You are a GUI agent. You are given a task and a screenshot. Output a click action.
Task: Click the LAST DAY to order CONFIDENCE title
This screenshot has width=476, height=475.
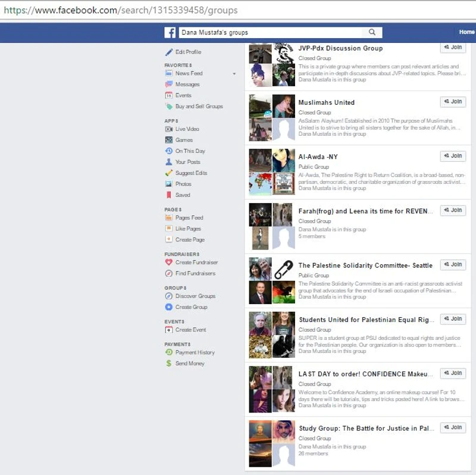pyautogui.click(x=365, y=374)
